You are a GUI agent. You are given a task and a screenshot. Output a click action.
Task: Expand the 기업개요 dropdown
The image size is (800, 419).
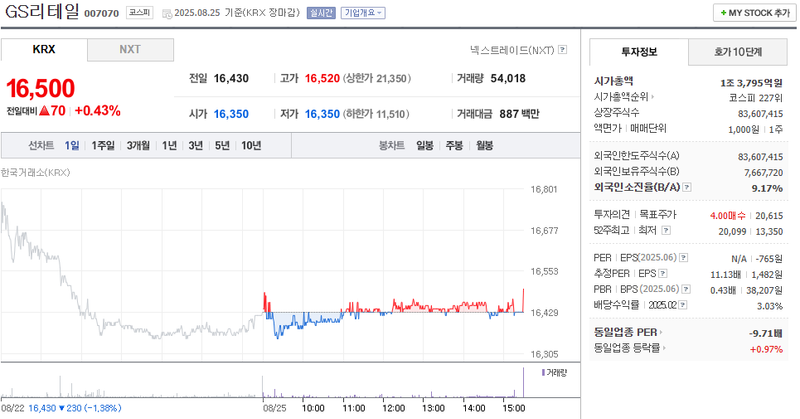(x=363, y=13)
